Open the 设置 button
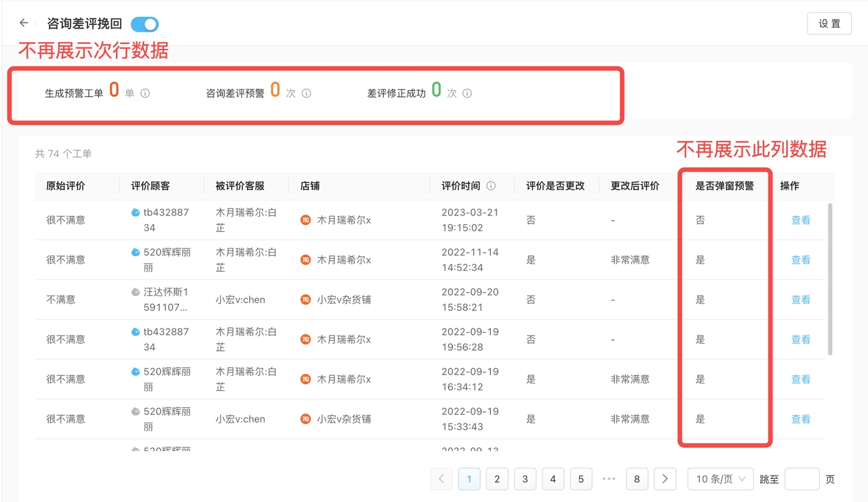Viewport: 868px width, 502px height. tap(829, 24)
